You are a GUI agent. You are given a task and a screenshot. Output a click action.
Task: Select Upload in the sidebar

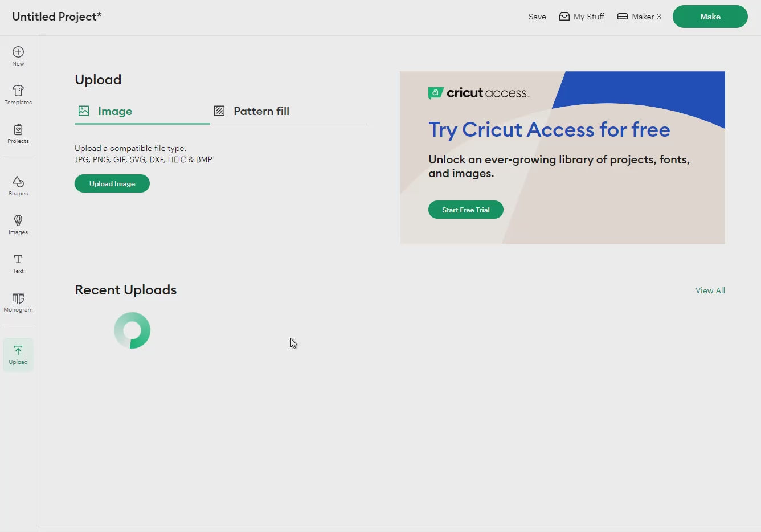18,355
